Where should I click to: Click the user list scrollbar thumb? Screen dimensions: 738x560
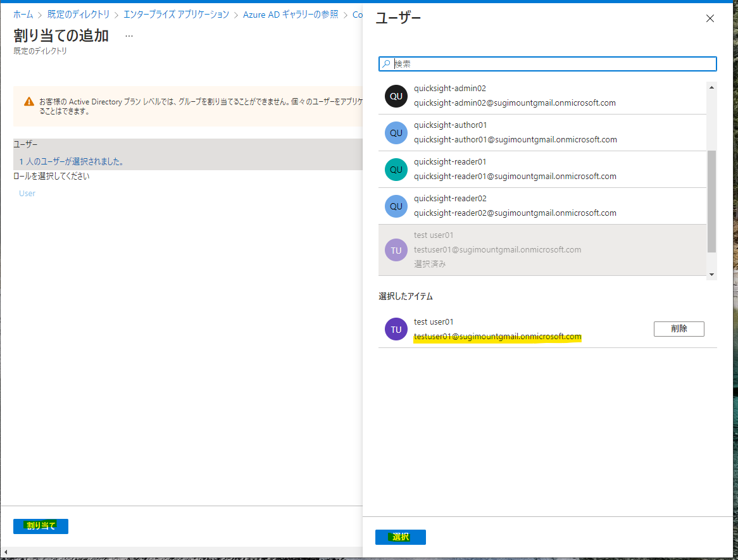pos(711,201)
